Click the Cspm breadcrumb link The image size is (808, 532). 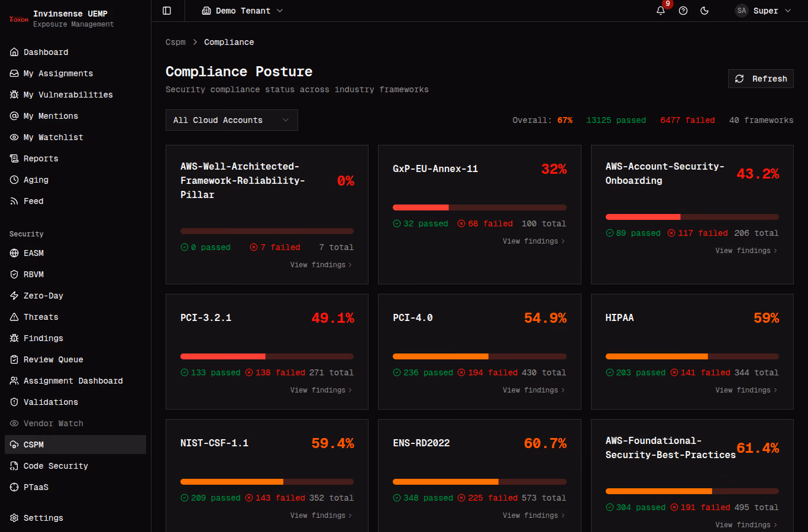pyautogui.click(x=176, y=42)
